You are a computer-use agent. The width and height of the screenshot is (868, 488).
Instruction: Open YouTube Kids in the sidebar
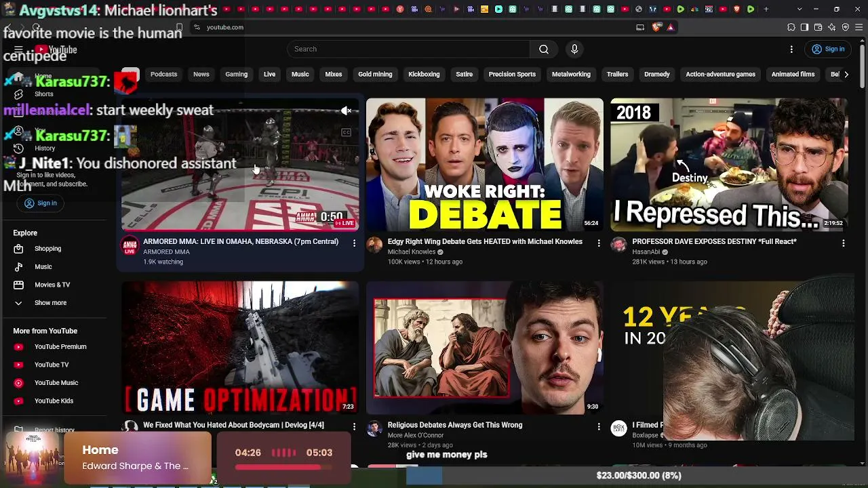[54, 401]
